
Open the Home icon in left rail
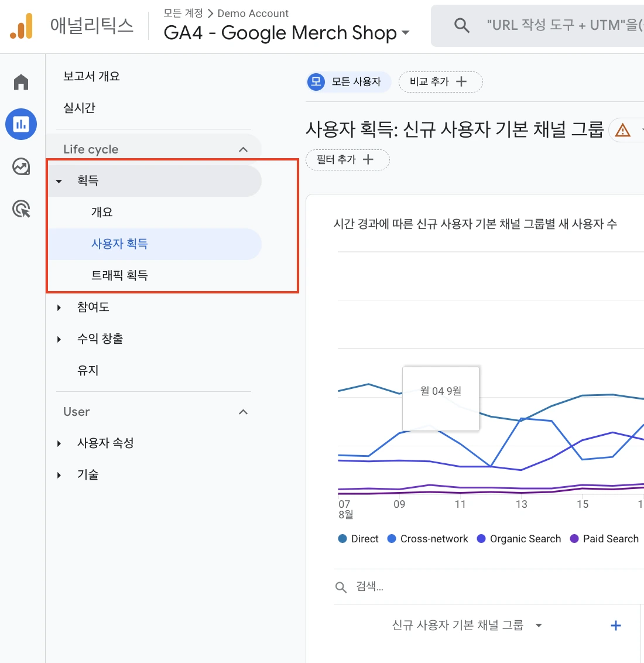(x=21, y=82)
